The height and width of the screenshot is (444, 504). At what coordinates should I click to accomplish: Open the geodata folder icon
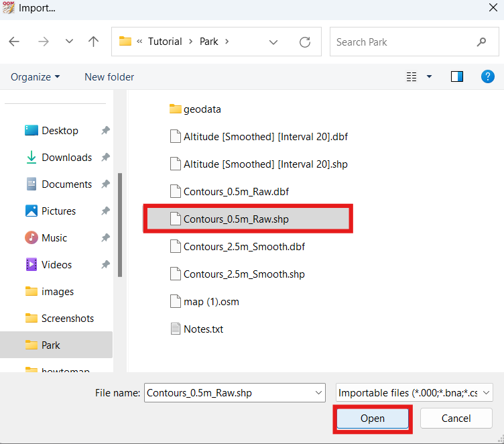coord(176,109)
